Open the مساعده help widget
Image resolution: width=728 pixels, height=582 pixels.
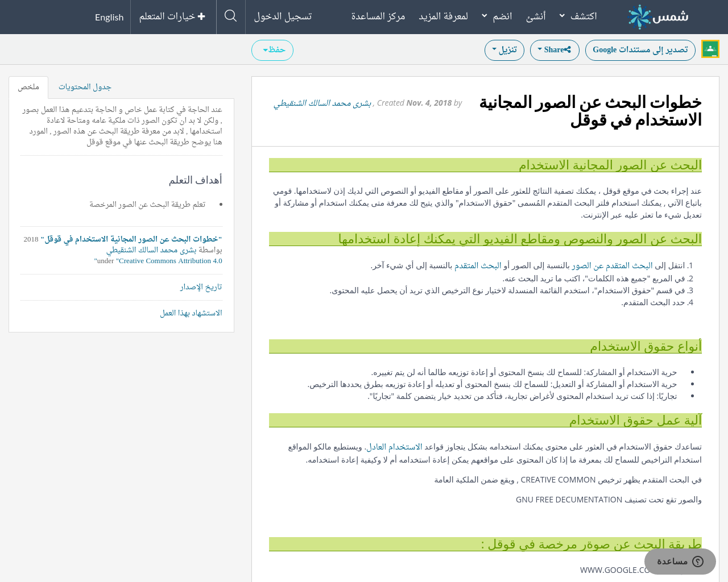point(680,562)
